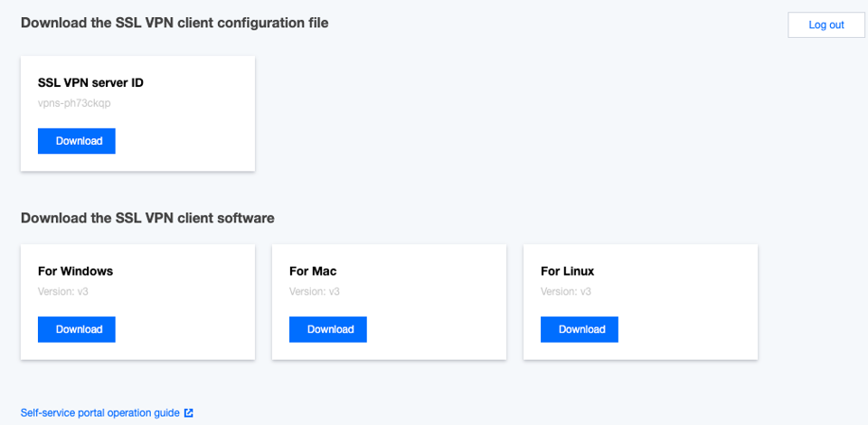
Task: Click the 'For Windows' title text
Action: pos(75,271)
